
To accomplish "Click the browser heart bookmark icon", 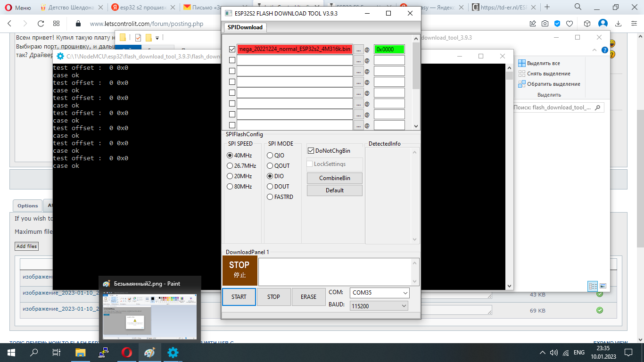I will [570, 24].
